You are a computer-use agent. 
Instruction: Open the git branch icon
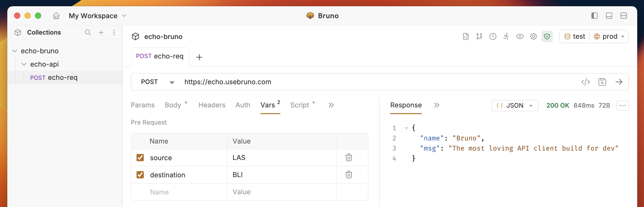click(x=479, y=37)
